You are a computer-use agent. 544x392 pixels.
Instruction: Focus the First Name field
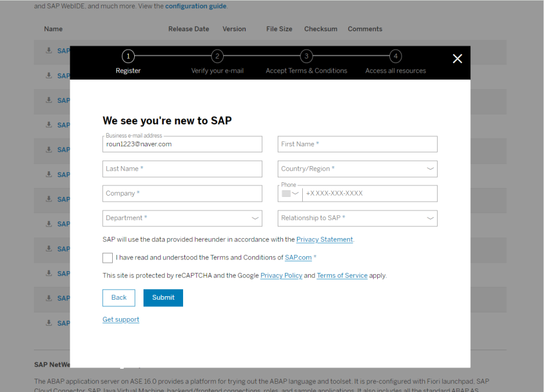click(357, 144)
